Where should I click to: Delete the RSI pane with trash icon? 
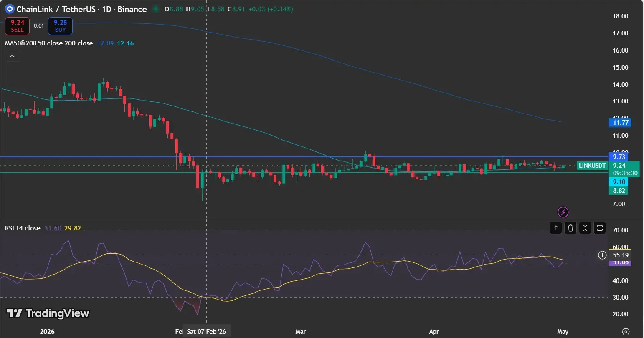(x=570, y=228)
